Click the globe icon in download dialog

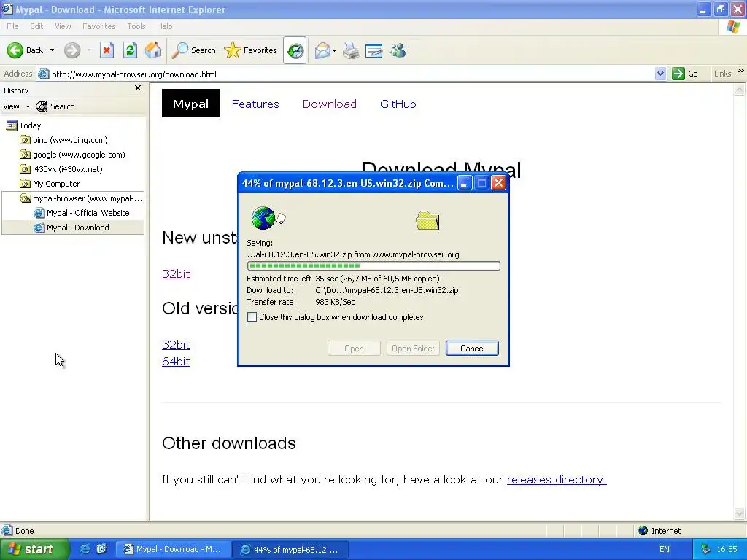(263, 218)
